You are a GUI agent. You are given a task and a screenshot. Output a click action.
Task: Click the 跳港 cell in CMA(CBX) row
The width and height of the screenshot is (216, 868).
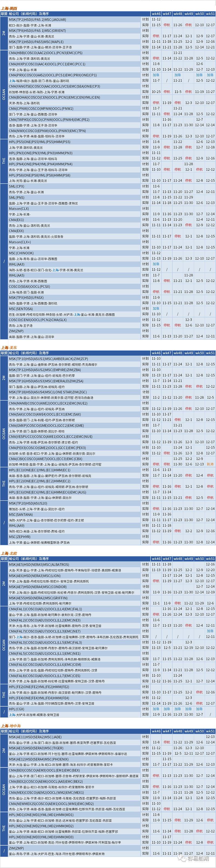[x=210, y=464]
